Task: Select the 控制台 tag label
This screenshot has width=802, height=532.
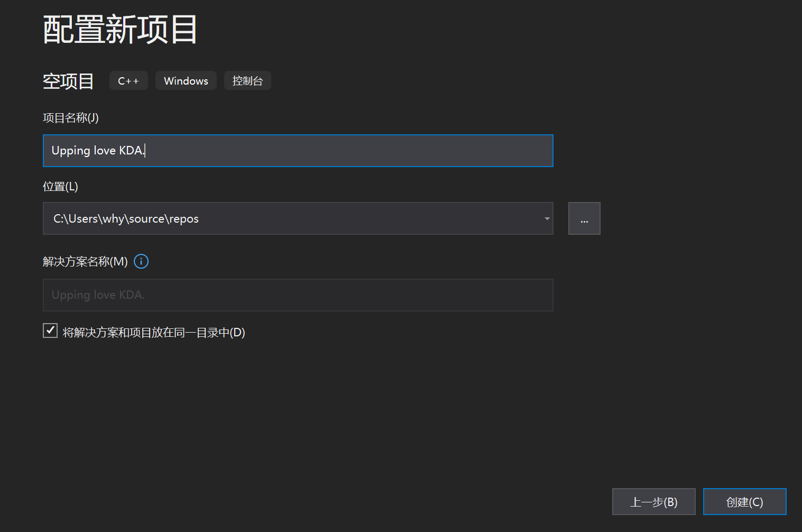Action: pos(247,80)
